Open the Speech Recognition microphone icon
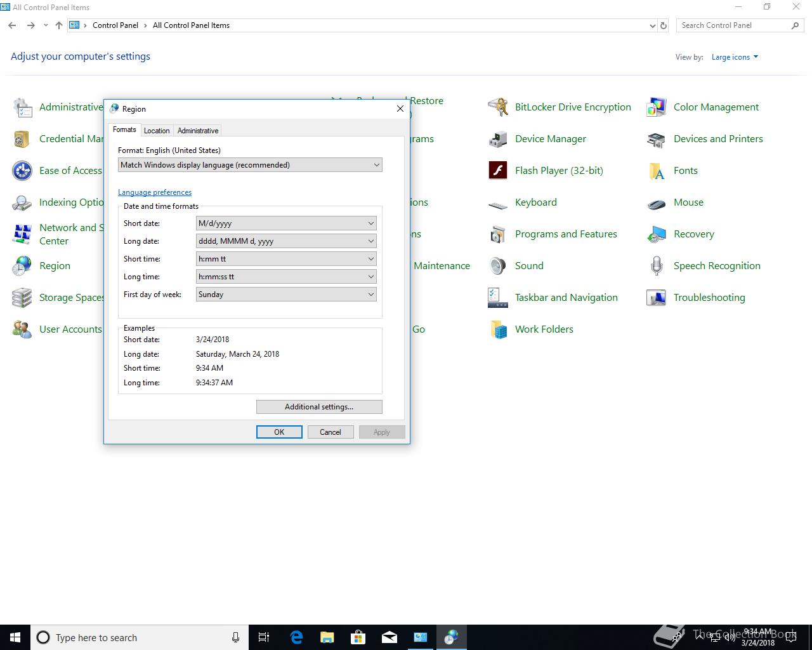The height and width of the screenshot is (650, 812). (x=657, y=266)
